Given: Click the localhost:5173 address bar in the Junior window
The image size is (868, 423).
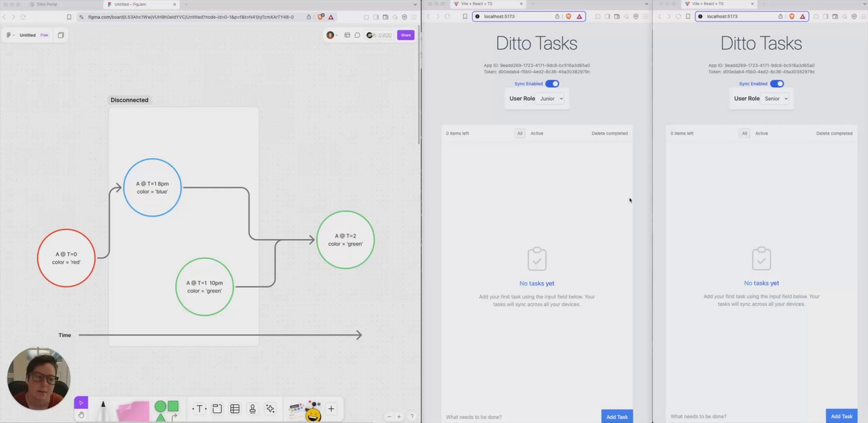Looking at the screenshot, I should (x=528, y=16).
